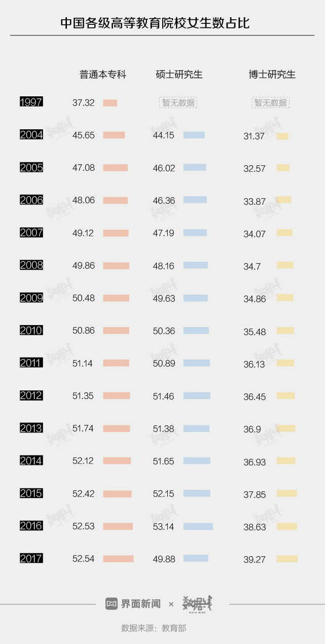Click the chart title 中国各级高等教育院校女生数占比
This screenshot has width=325, height=644.
point(155,23)
